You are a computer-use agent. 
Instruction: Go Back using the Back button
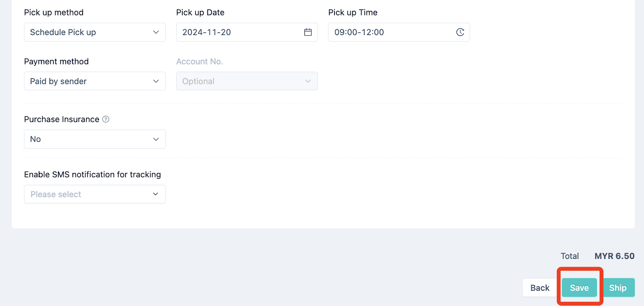540,288
